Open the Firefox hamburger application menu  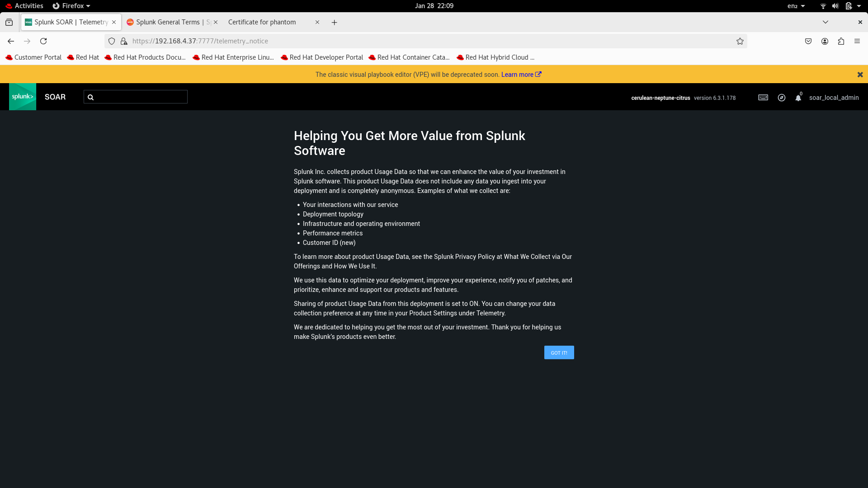[857, 41]
